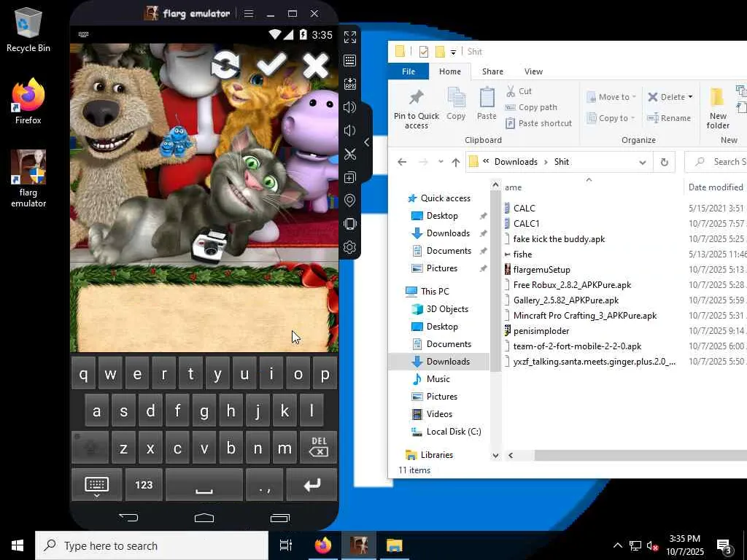Click Paste shortcut in the ribbon

[x=538, y=123]
